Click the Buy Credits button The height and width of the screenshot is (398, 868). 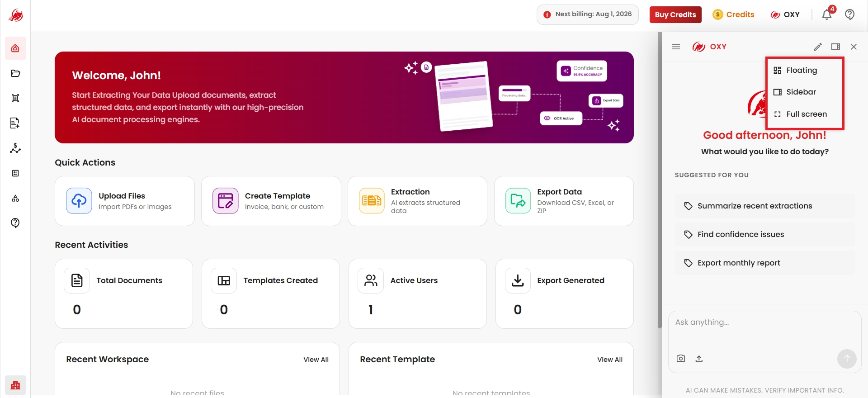pos(675,14)
